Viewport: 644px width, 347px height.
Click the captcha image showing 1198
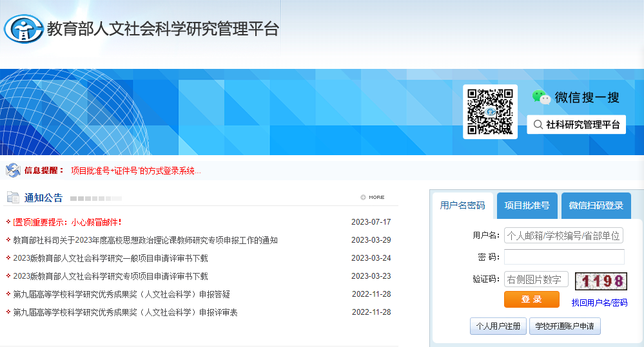[601, 281]
